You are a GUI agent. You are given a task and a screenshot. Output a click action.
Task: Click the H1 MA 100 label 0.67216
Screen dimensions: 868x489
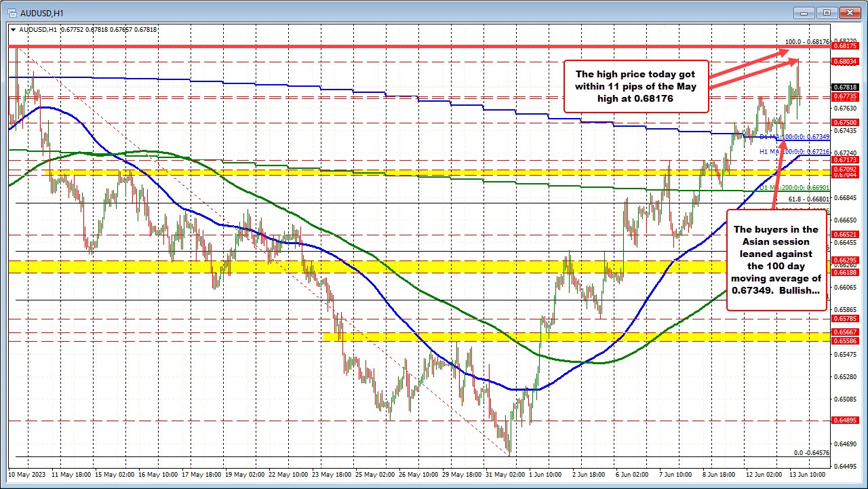(794, 153)
